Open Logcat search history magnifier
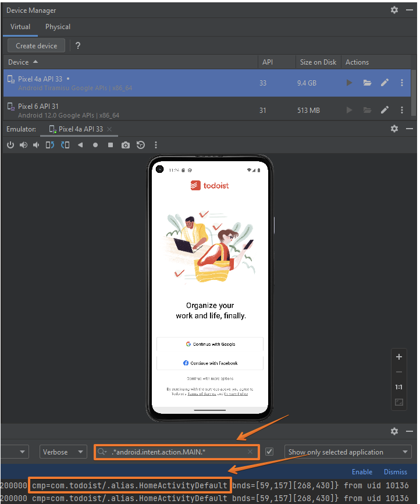Screen dimensions: 420x504 pos(102,452)
